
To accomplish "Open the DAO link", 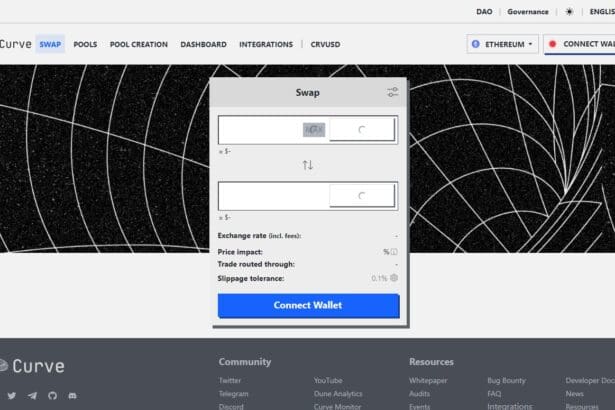I will pyautogui.click(x=484, y=12).
